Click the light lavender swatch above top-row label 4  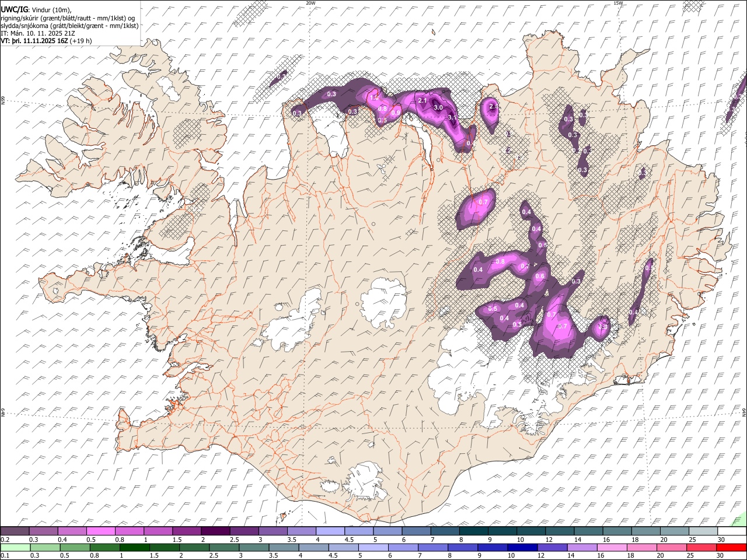tap(330, 531)
